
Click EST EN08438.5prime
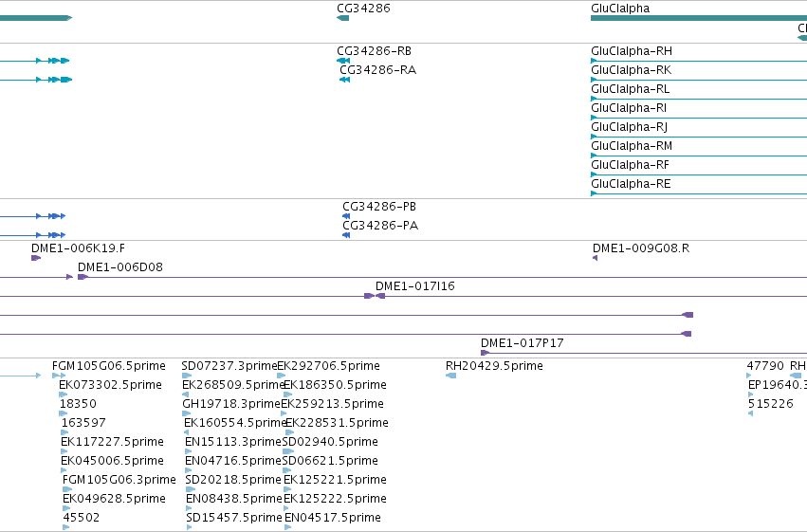pyautogui.click(x=234, y=499)
